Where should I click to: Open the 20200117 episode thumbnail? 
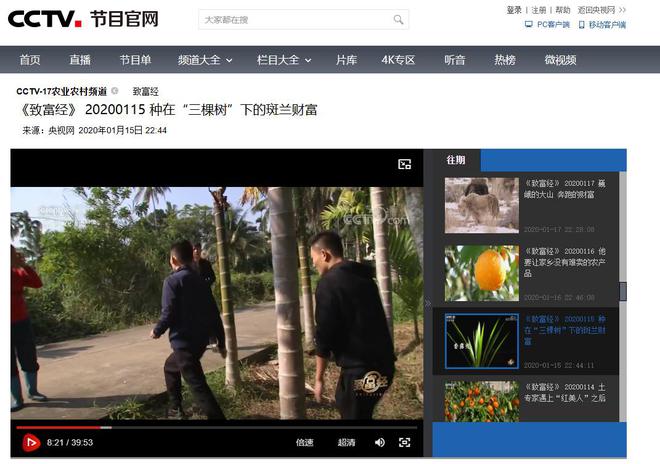click(482, 205)
